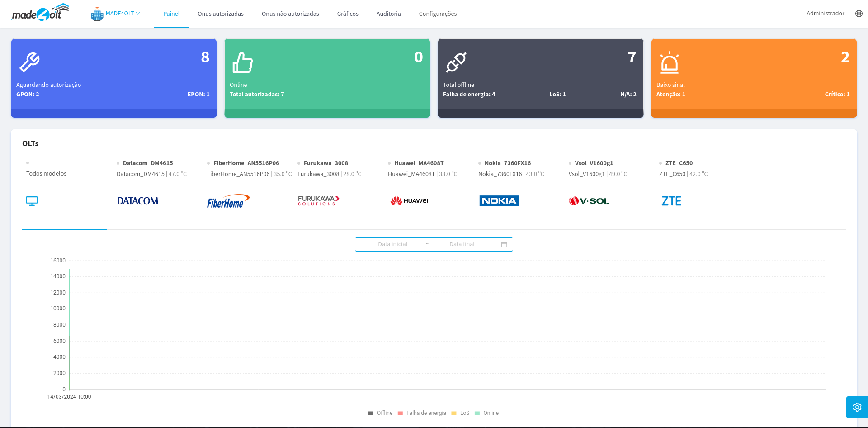Screen dimensions: 868x428
Task: Click the calendar icon in the date range picker
Action: [504, 244]
